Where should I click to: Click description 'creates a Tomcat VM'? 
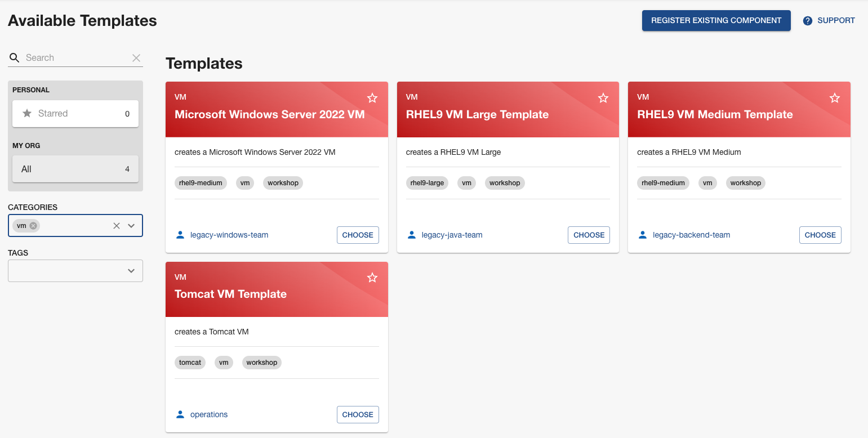[x=212, y=332]
